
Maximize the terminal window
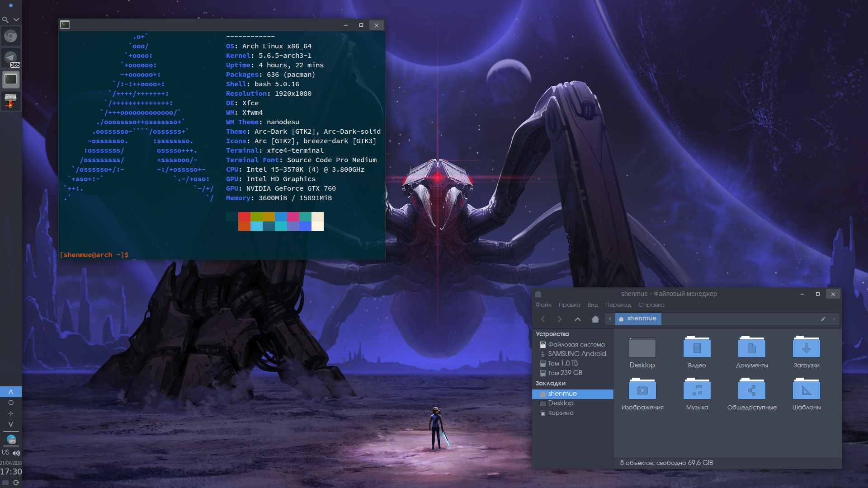361,25
